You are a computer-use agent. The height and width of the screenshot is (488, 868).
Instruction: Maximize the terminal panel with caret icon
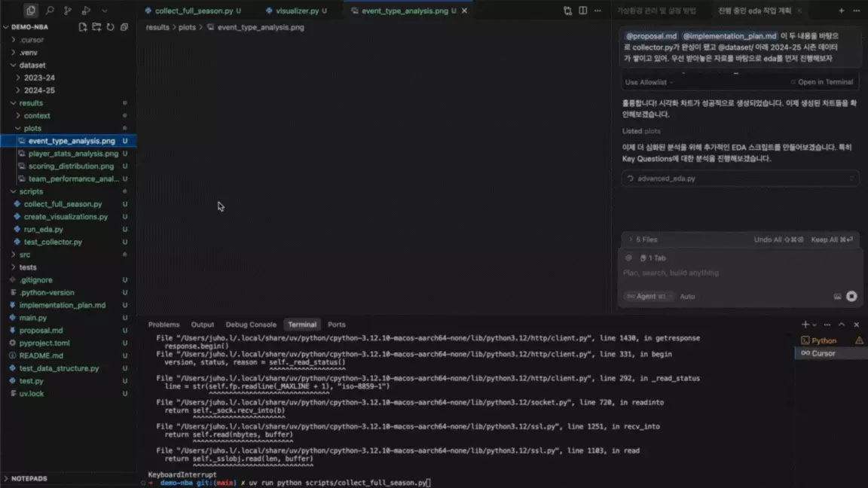click(842, 325)
